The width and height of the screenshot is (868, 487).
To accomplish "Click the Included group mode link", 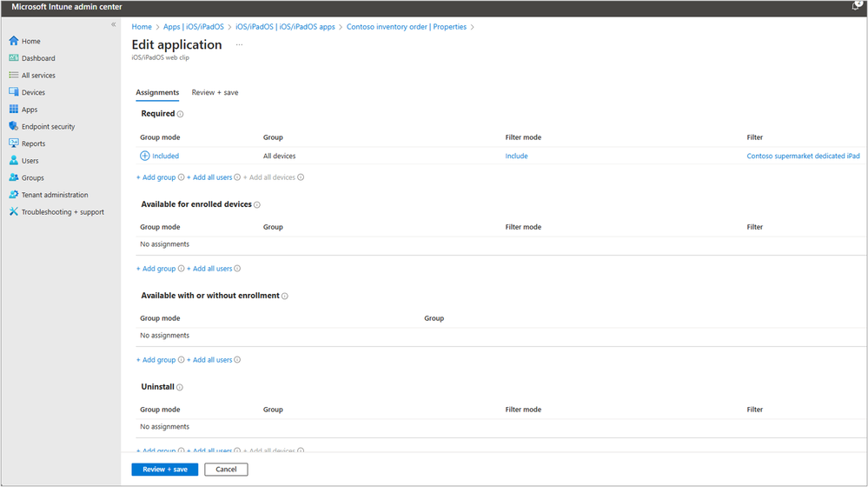I will coord(165,157).
